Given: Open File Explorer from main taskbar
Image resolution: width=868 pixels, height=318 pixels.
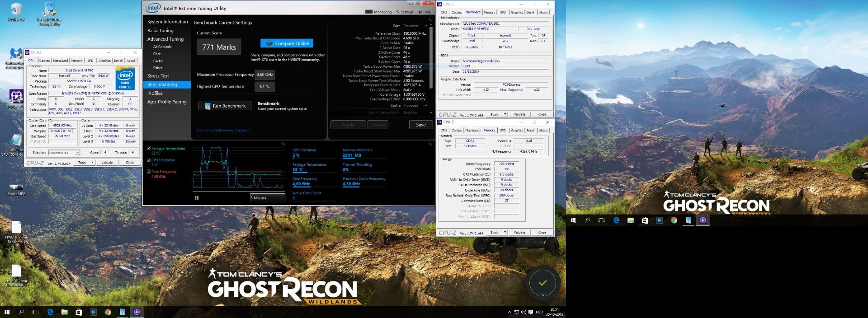Looking at the screenshot, I should coord(65,312).
